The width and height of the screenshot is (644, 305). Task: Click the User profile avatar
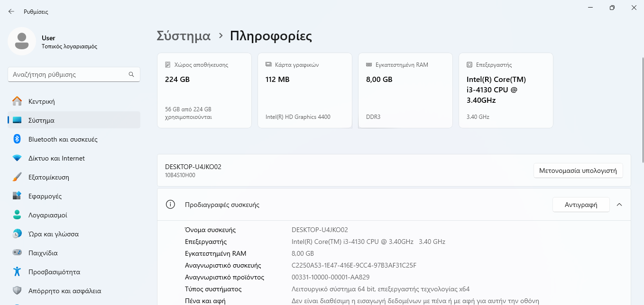click(x=22, y=41)
